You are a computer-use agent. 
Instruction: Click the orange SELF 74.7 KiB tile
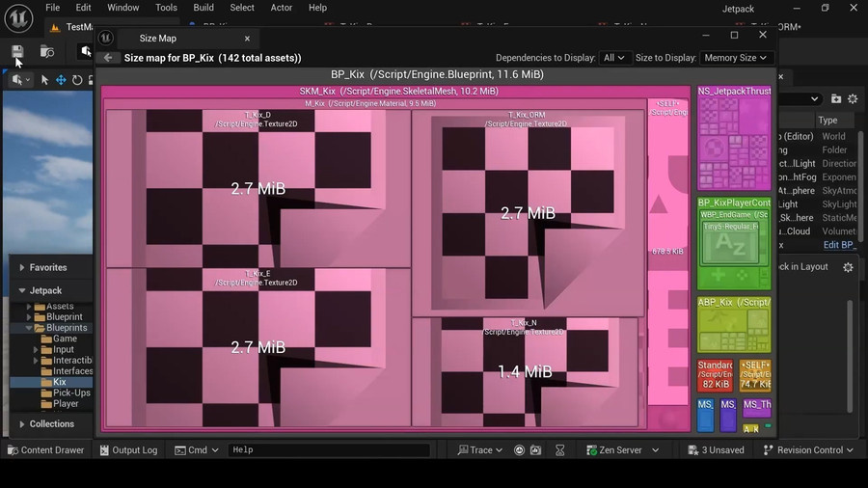[755, 375]
